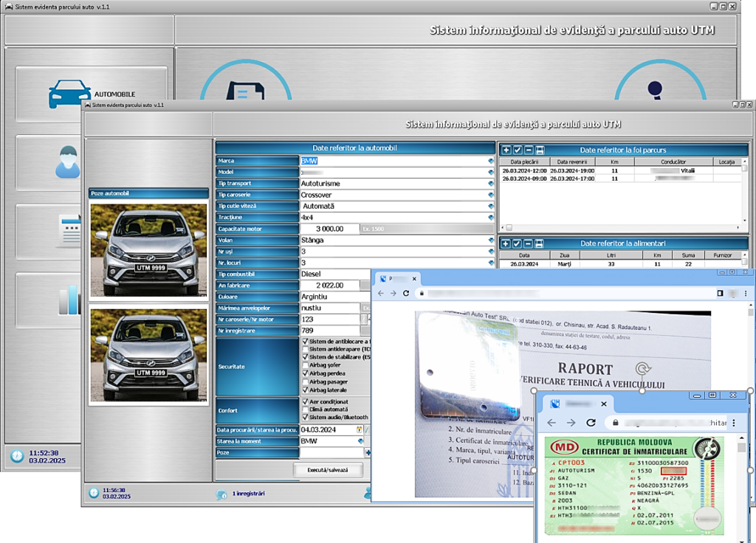
Task: Go back in the certificate browser window
Action: coord(551,423)
